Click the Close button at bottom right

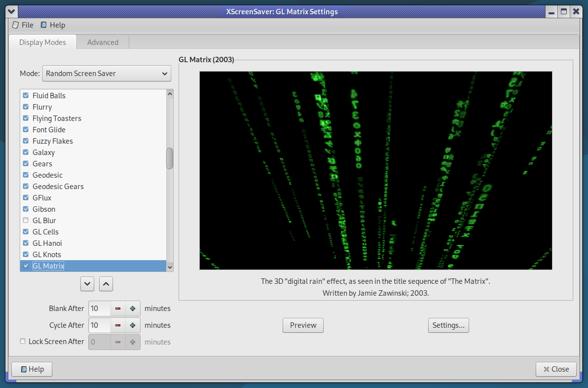[556, 369]
